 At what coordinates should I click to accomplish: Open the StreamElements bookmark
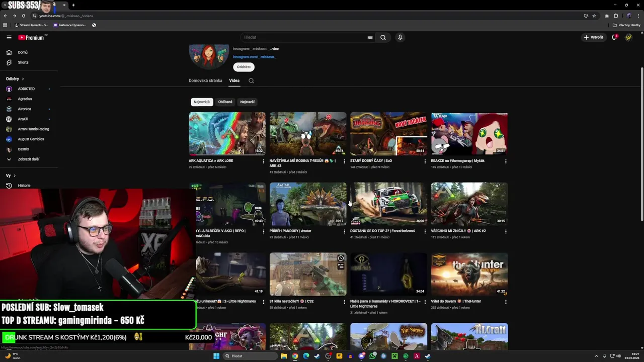(31, 25)
